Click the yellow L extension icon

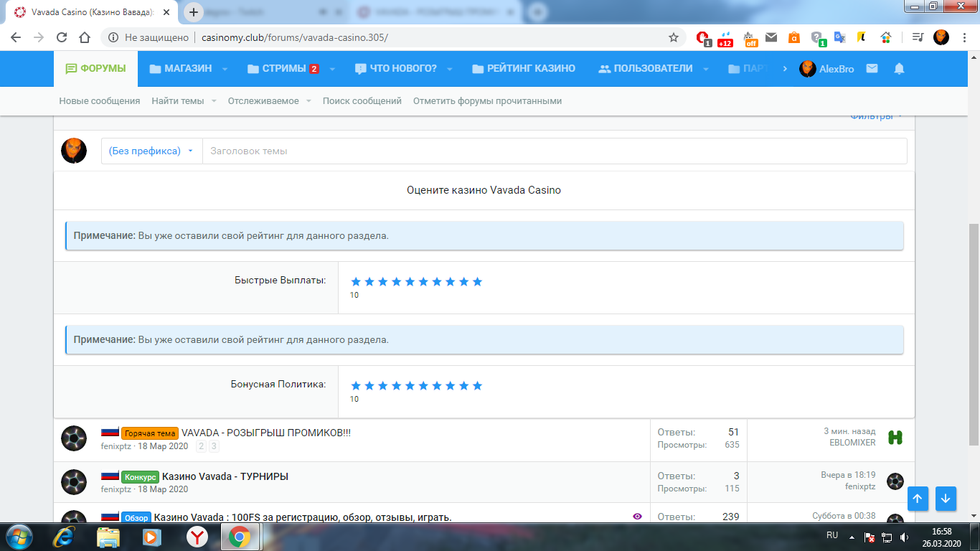pos(862,37)
